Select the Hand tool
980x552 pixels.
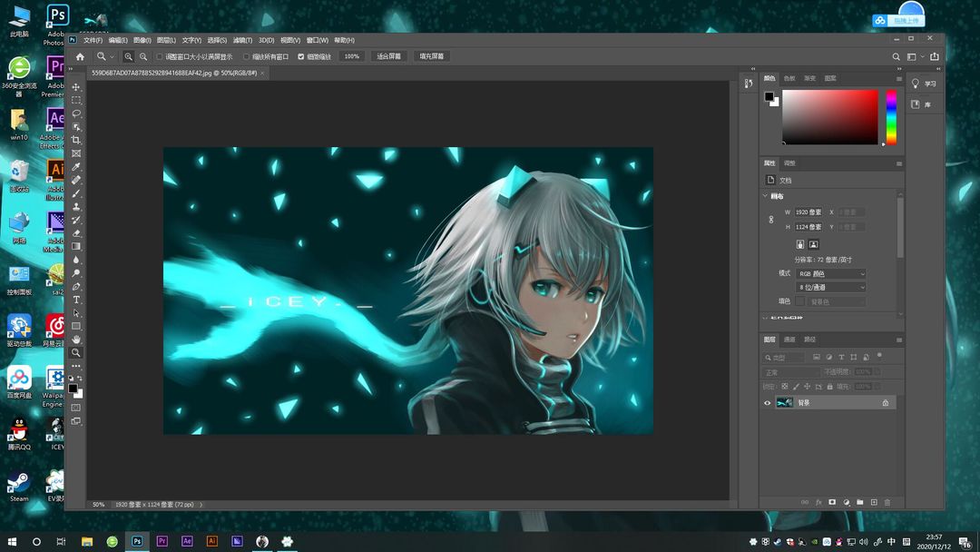76,340
